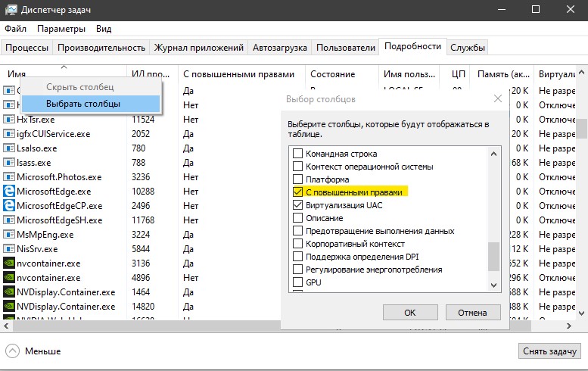Click the nvcontainer.exe icon with PID 3136
This screenshot has height=371, width=588.
click(x=8, y=263)
